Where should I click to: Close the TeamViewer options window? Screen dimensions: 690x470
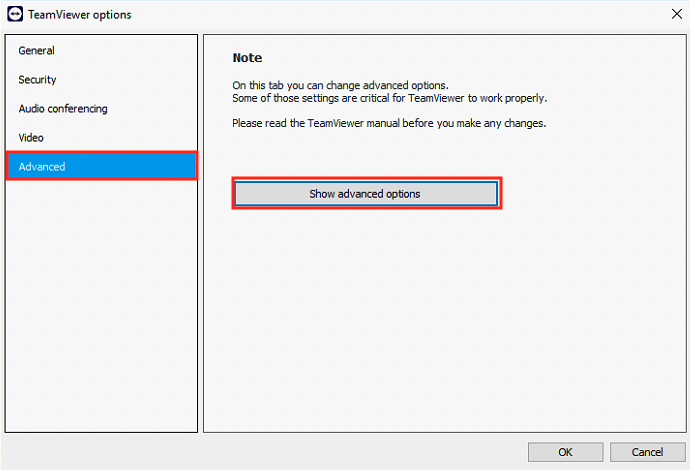click(x=677, y=14)
